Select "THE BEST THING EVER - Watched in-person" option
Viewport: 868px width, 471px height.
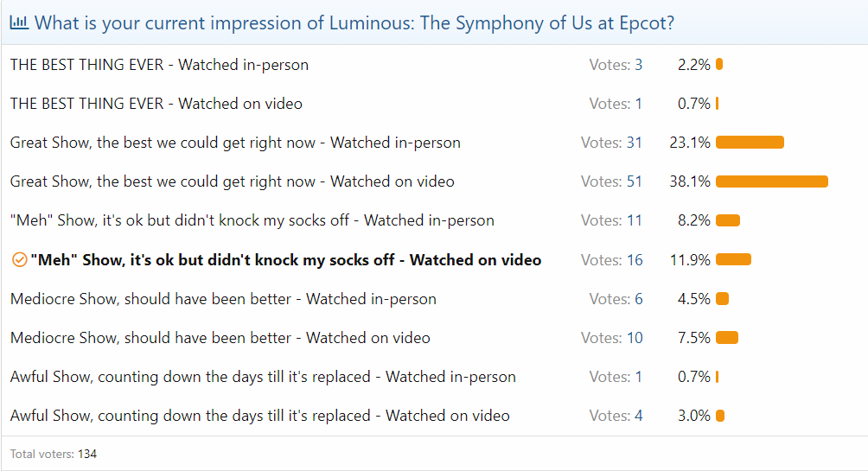click(x=159, y=65)
